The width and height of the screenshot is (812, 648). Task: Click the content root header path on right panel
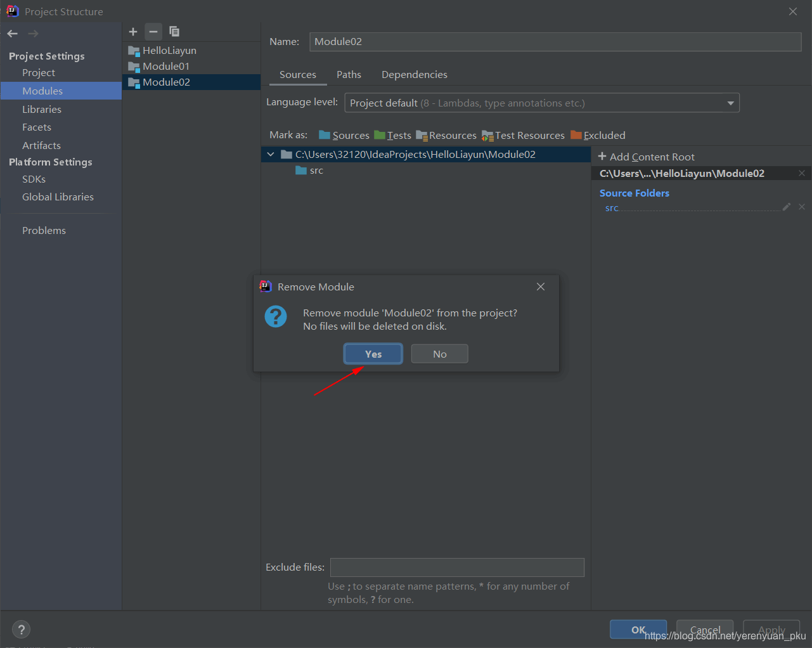pyautogui.click(x=682, y=173)
